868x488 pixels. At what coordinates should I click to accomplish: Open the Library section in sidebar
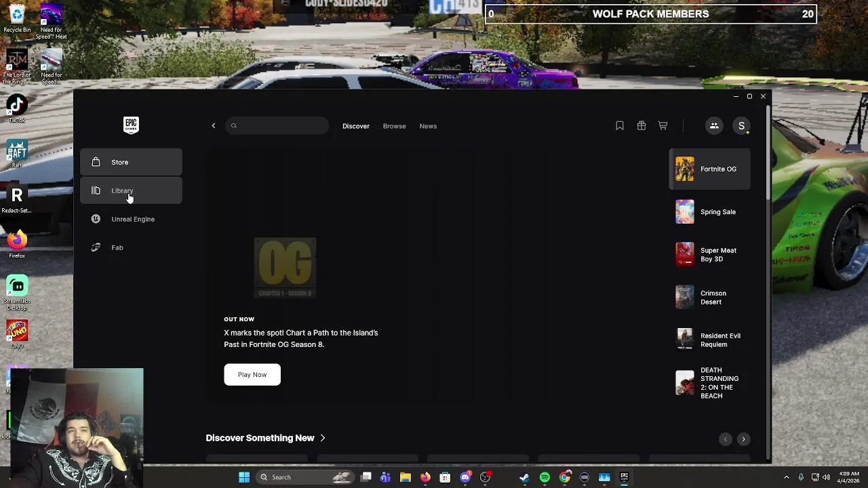pos(131,190)
